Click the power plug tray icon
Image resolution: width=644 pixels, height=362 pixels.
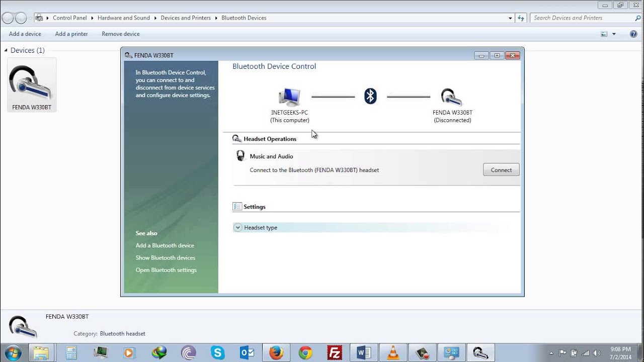click(574, 352)
